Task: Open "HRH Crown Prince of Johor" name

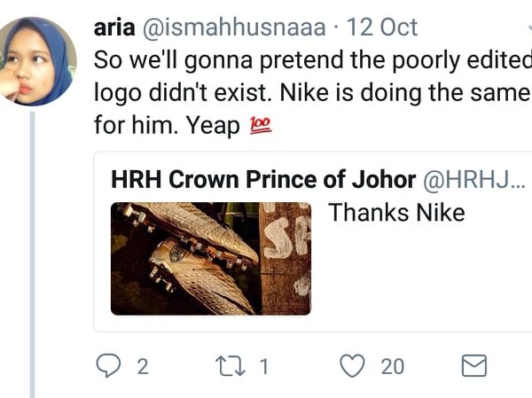Action: coord(263,180)
